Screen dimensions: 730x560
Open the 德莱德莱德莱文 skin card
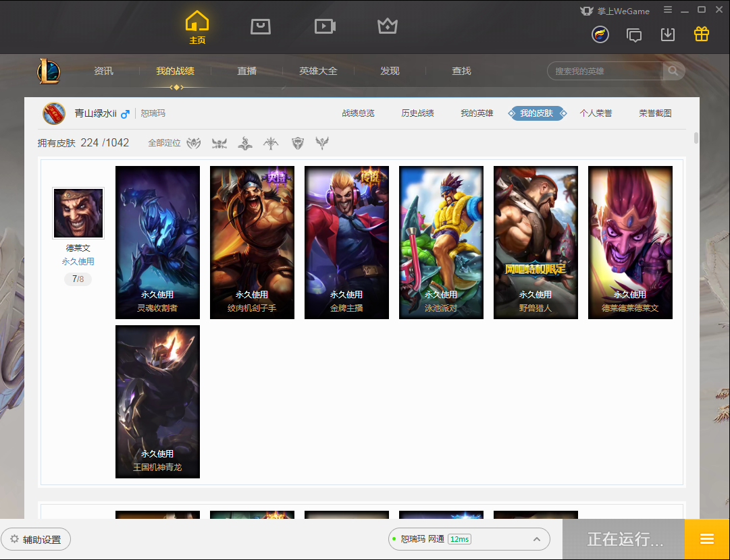[x=630, y=242]
